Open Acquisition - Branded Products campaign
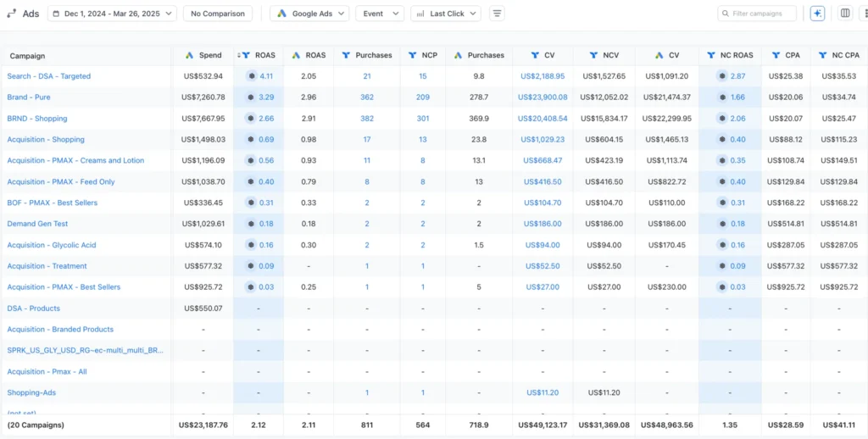The image size is (868, 439). point(60,329)
